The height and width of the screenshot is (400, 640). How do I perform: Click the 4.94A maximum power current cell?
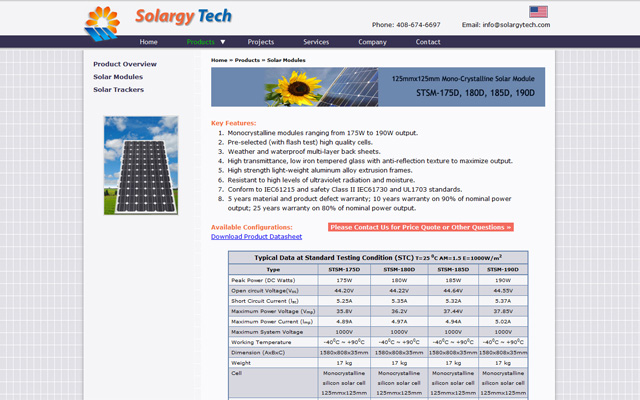click(x=453, y=322)
